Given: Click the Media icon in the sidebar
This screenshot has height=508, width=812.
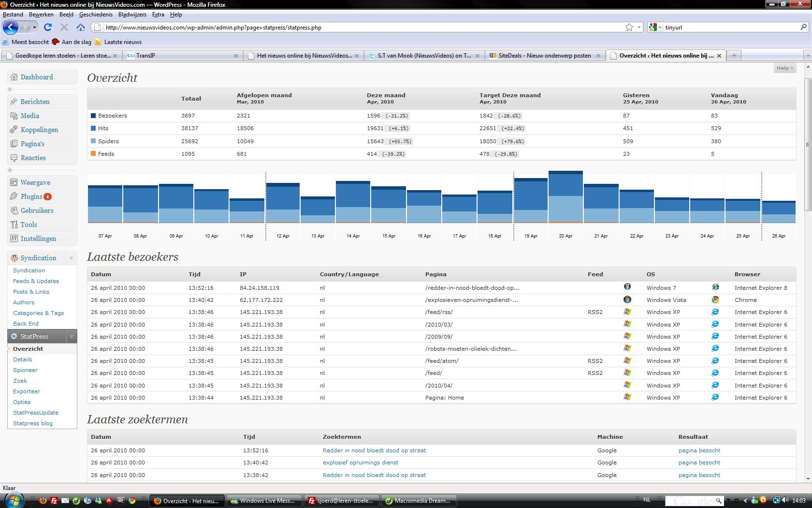Looking at the screenshot, I should [x=14, y=116].
